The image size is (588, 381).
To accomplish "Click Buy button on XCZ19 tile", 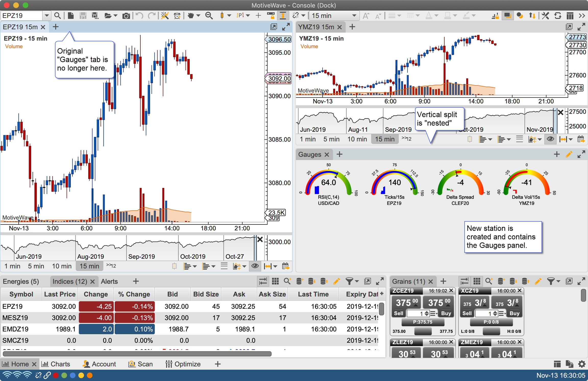I will click(x=514, y=313).
